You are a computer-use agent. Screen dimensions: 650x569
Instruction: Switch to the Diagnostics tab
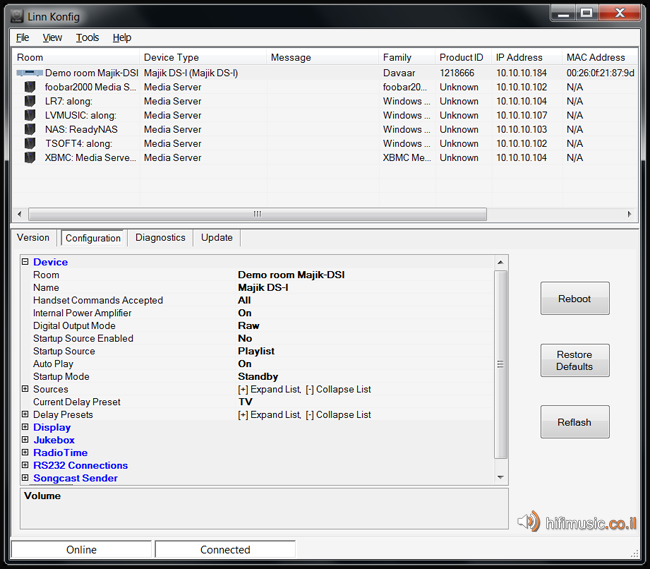click(x=160, y=237)
